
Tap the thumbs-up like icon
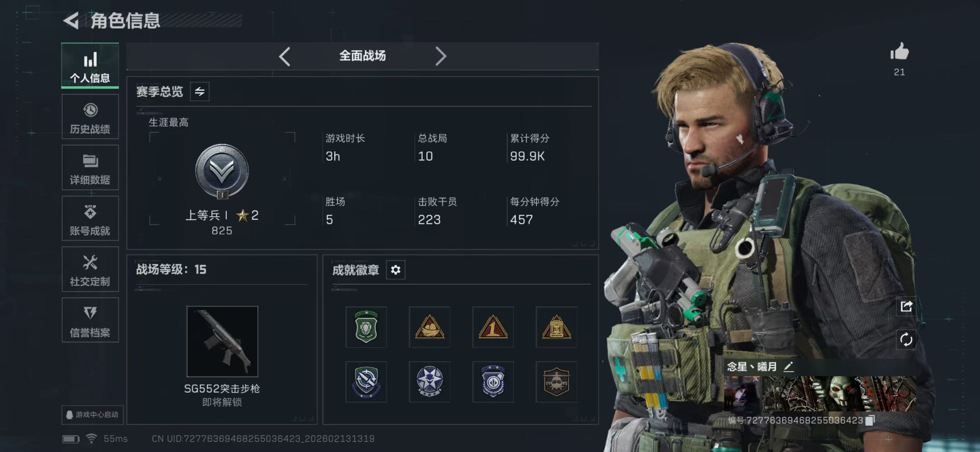(899, 52)
